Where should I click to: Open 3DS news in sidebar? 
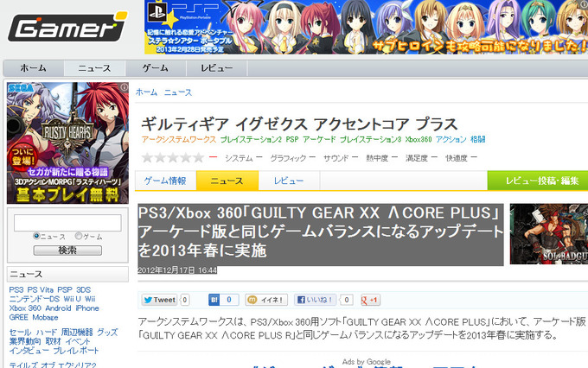coord(83,289)
